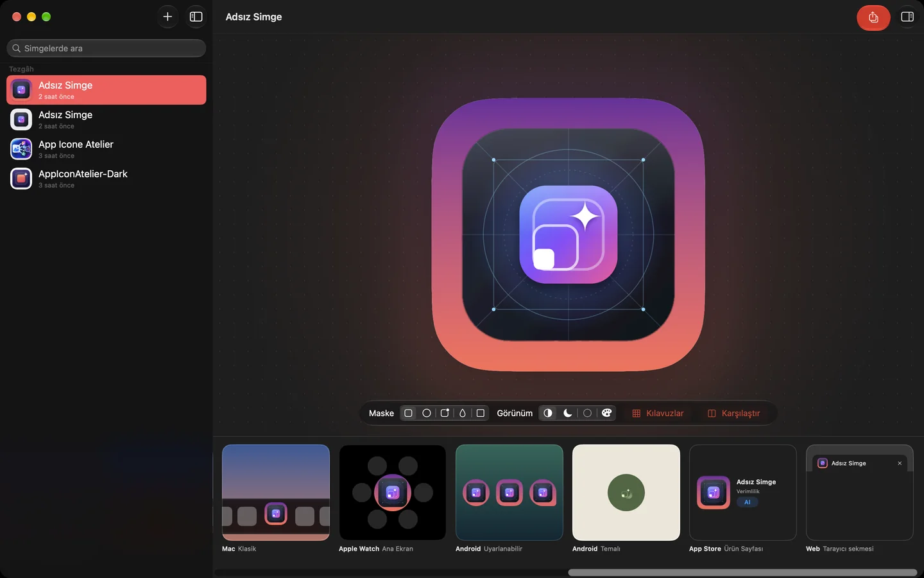The height and width of the screenshot is (578, 924).
Task: Select the sharp square mask option
Action: [x=481, y=413]
